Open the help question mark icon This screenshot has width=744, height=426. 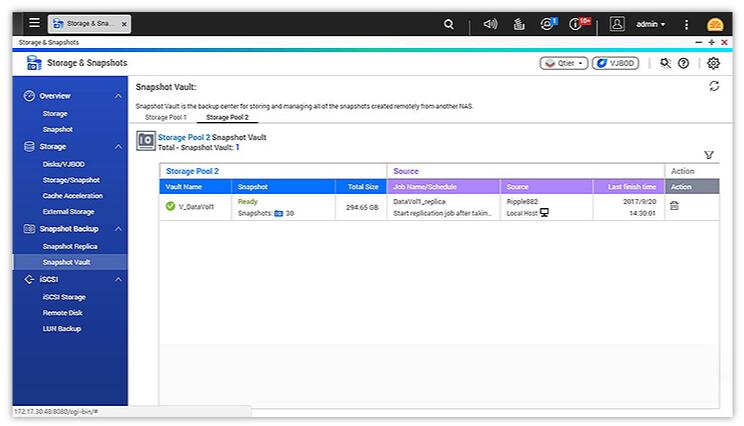pyautogui.click(x=683, y=63)
